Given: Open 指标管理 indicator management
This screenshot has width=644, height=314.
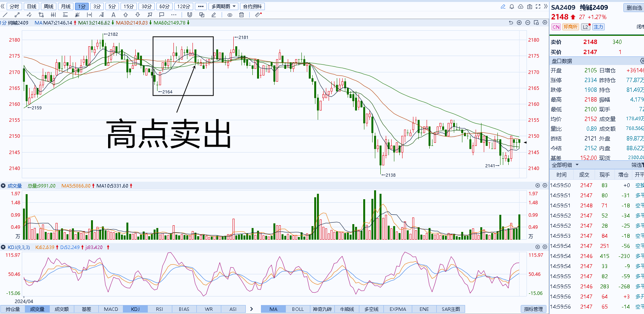Looking at the screenshot, I should (533, 309).
